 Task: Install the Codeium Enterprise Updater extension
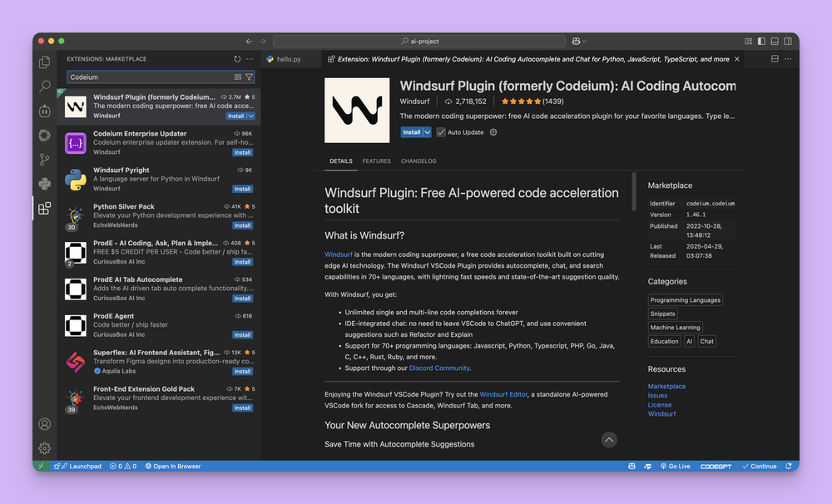click(x=241, y=151)
